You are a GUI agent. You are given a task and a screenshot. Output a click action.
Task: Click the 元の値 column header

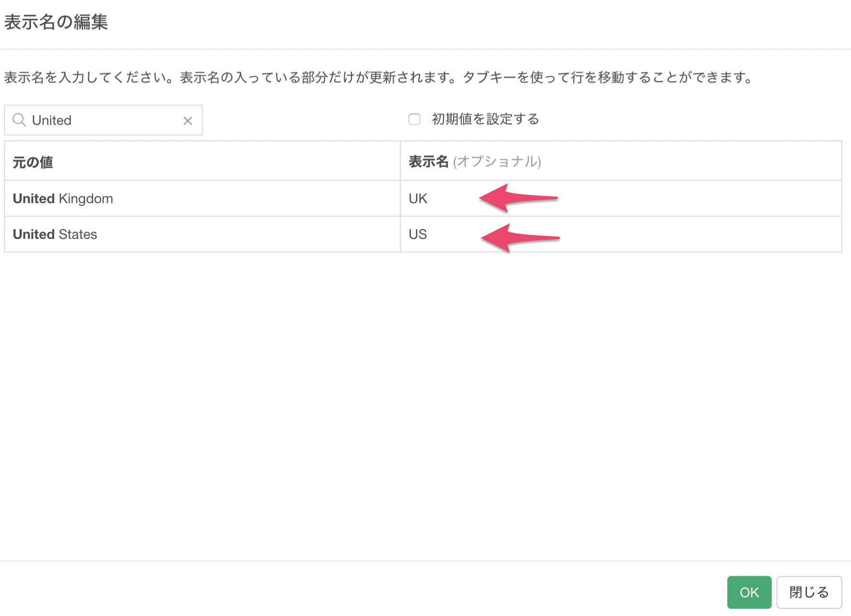[33, 162]
